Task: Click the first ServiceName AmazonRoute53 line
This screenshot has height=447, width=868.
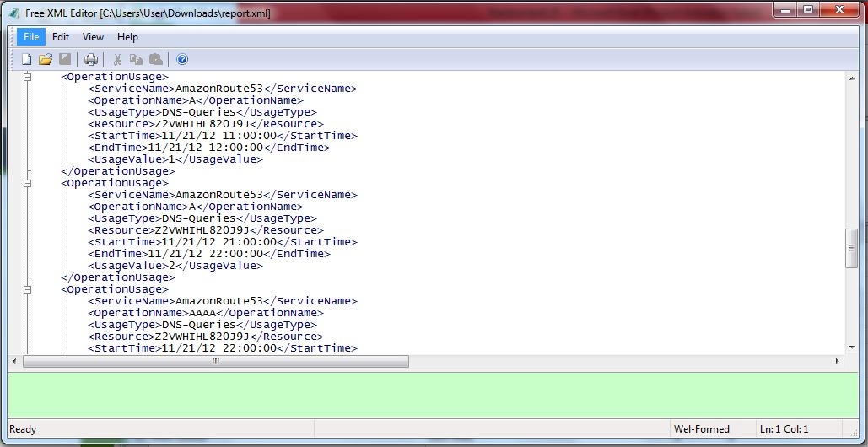Action: click(x=223, y=89)
